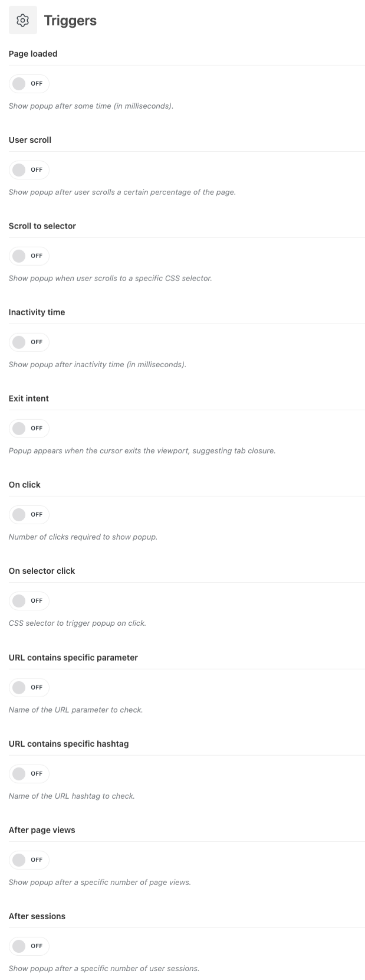Enable the Scroll to selector toggle
This screenshot has height=980, width=365.
(x=29, y=256)
